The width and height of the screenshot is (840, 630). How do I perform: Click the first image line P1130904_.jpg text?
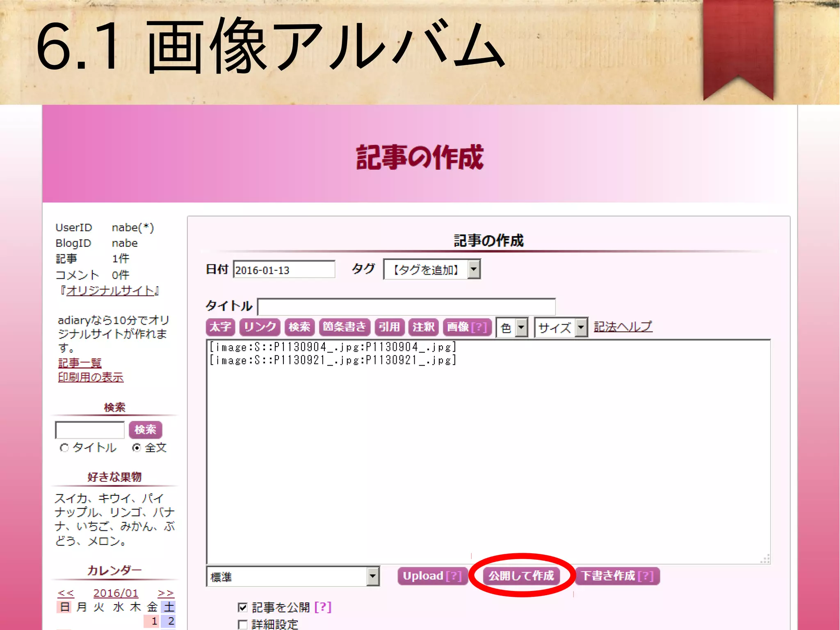click(x=333, y=347)
